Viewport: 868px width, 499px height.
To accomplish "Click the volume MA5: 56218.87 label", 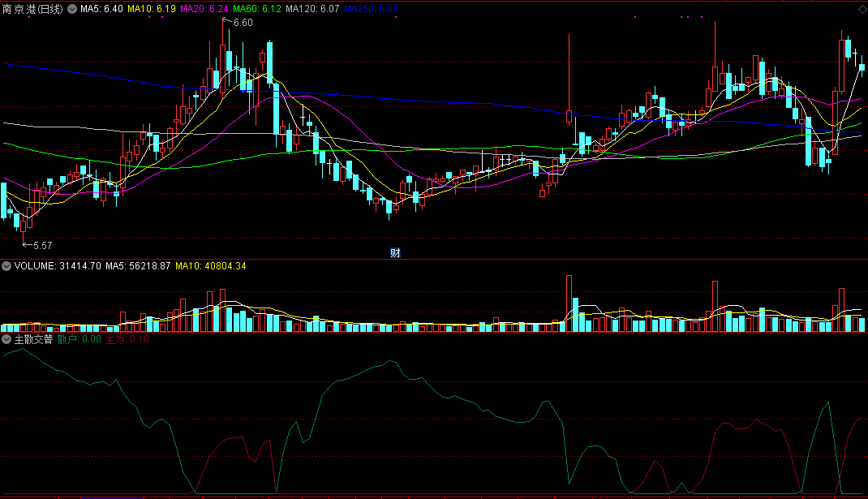I will 138,266.
